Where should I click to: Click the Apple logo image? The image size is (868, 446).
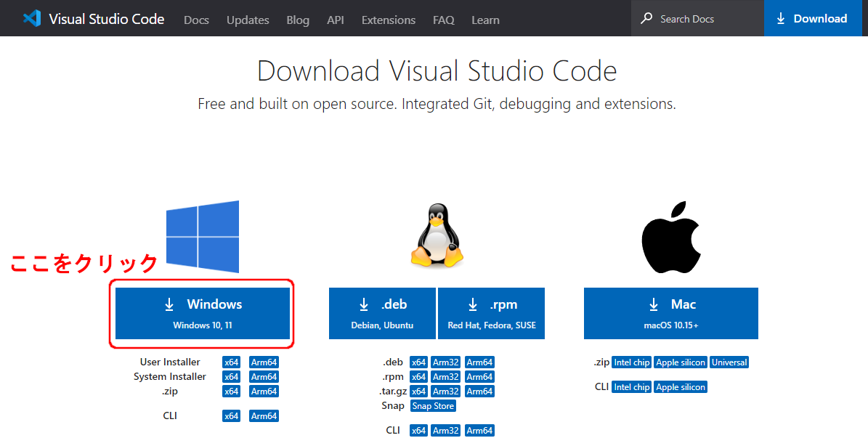pyautogui.click(x=670, y=237)
